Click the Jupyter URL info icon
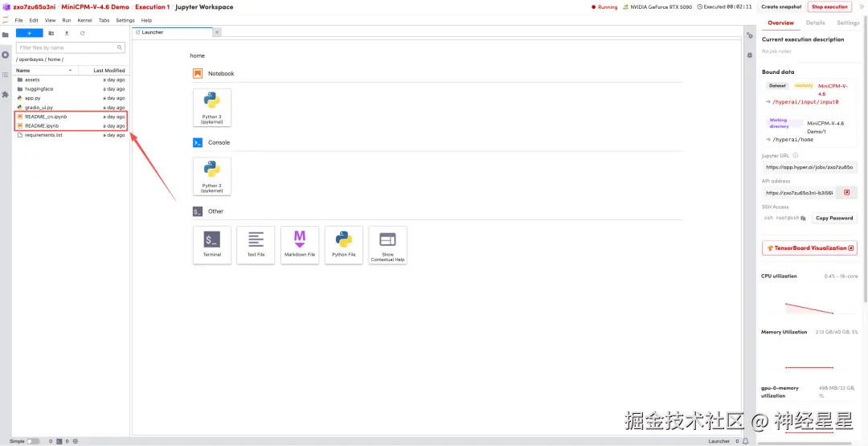 click(796, 155)
